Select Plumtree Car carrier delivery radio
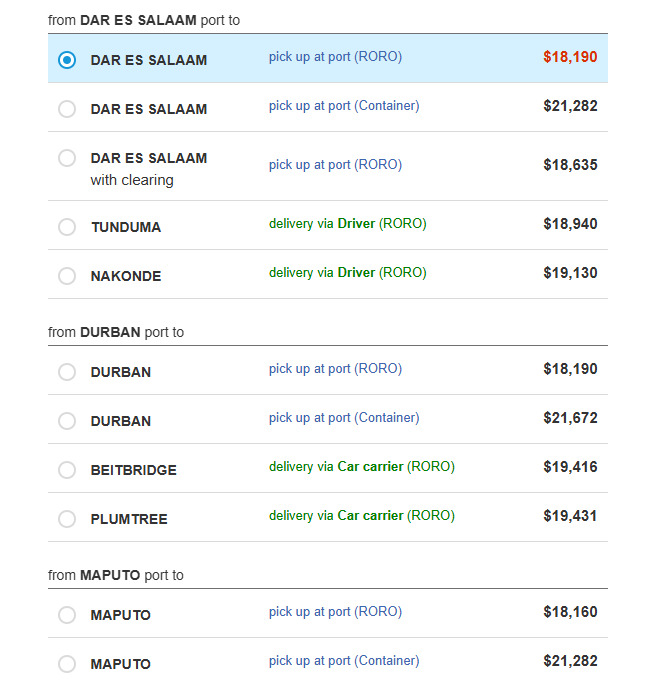 point(67,519)
